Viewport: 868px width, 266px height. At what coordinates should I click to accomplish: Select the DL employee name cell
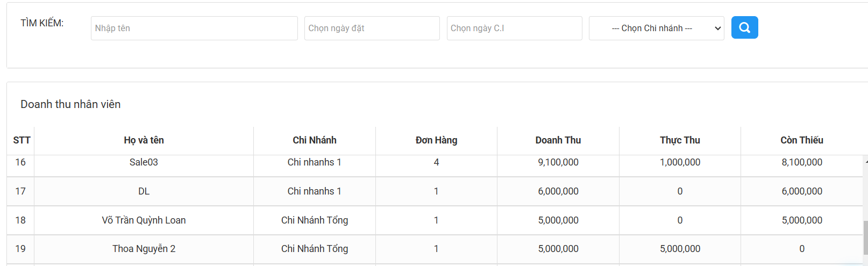[x=144, y=191]
